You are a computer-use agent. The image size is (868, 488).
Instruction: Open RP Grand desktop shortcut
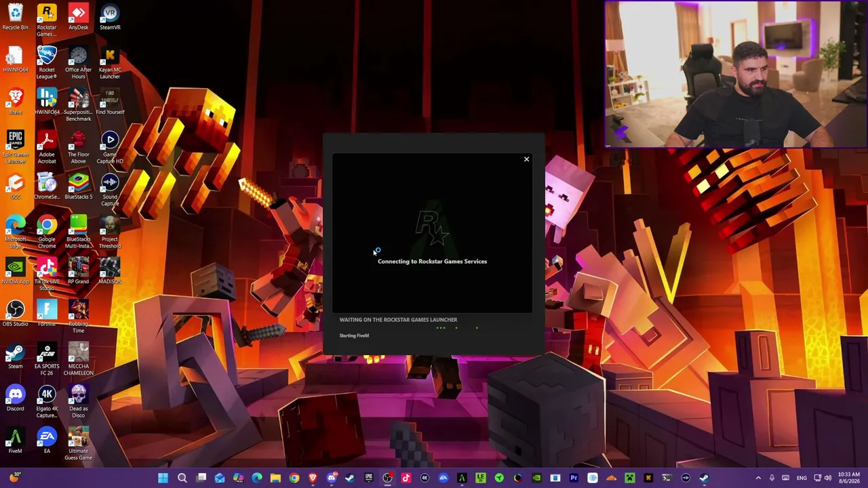click(x=78, y=272)
